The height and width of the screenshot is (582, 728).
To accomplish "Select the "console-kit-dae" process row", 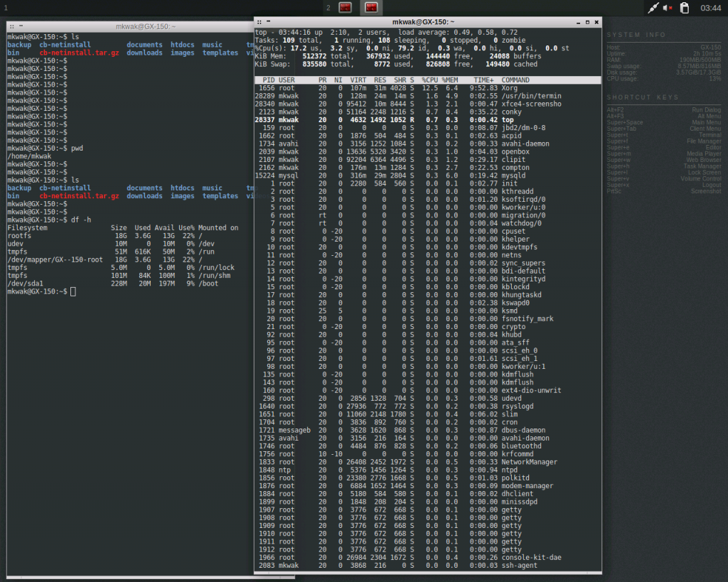I will pyautogui.click(x=427, y=557).
